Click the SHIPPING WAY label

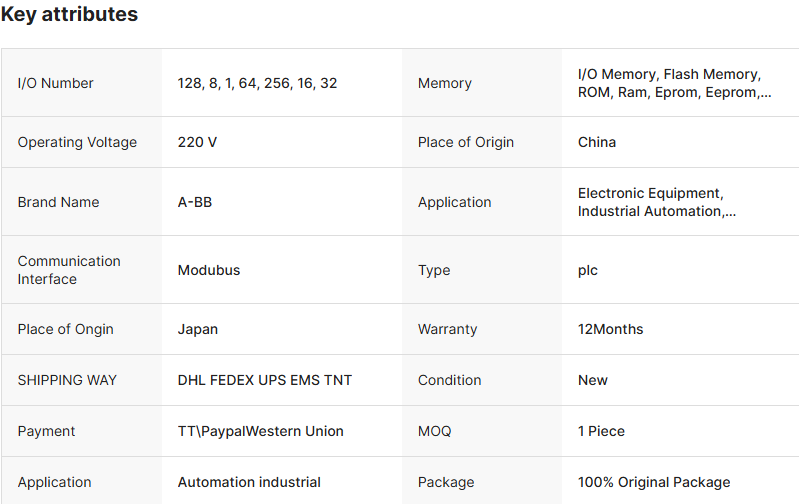(67, 380)
